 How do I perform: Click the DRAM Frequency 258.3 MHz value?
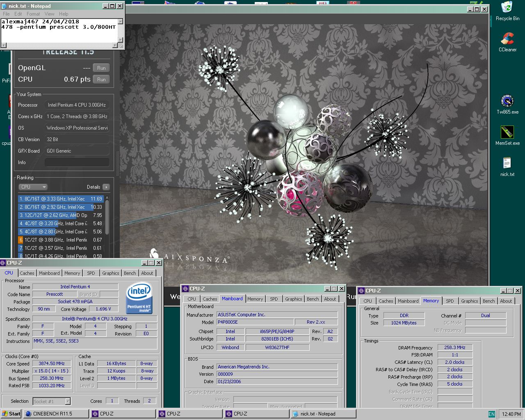point(455,347)
